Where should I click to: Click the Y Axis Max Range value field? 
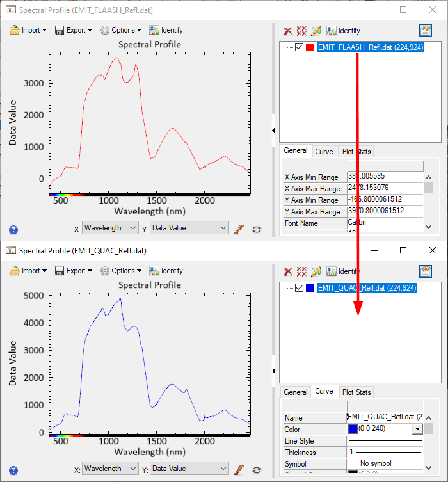point(384,211)
